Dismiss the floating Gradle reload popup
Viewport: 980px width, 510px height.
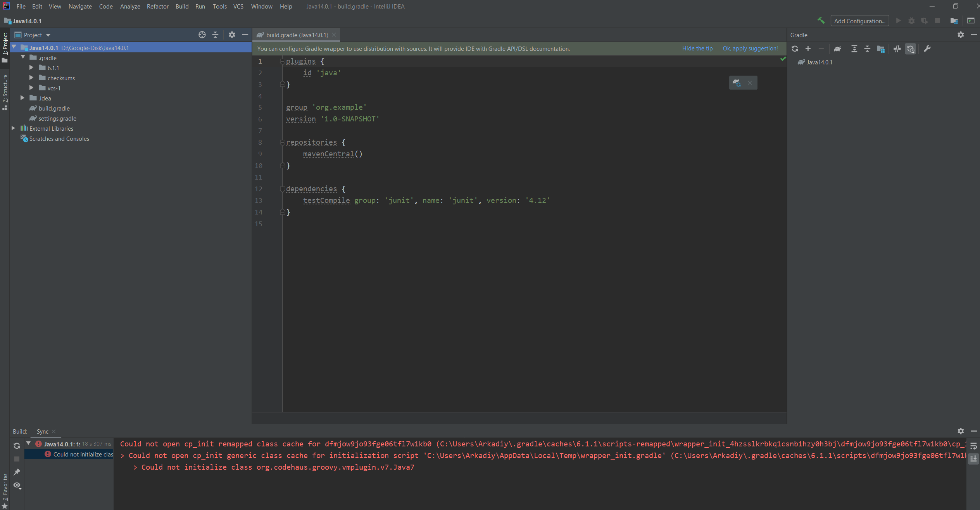(x=750, y=83)
